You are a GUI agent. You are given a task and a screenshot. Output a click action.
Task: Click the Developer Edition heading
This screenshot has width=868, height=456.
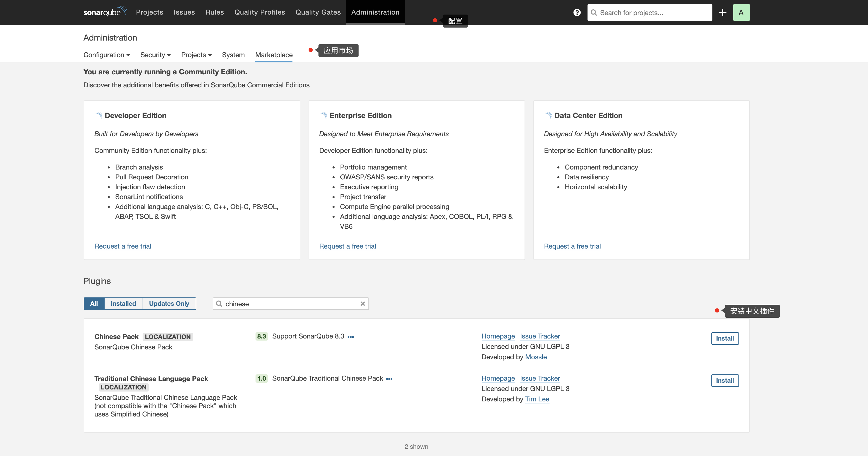coord(136,115)
